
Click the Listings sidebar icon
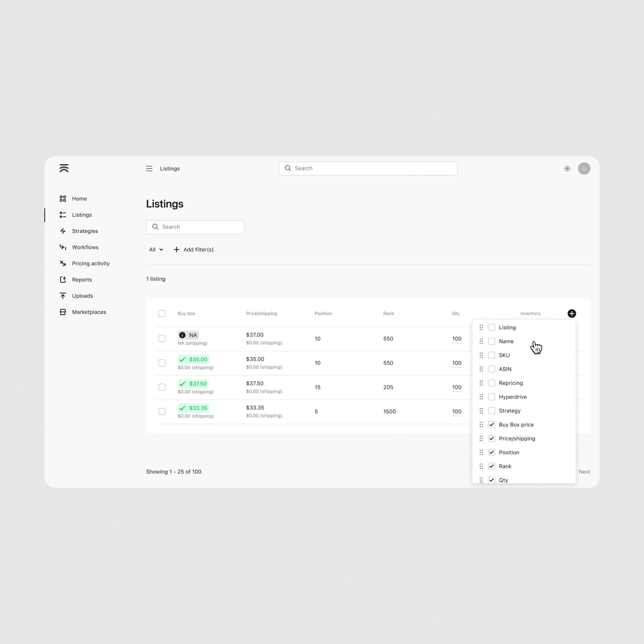63,215
